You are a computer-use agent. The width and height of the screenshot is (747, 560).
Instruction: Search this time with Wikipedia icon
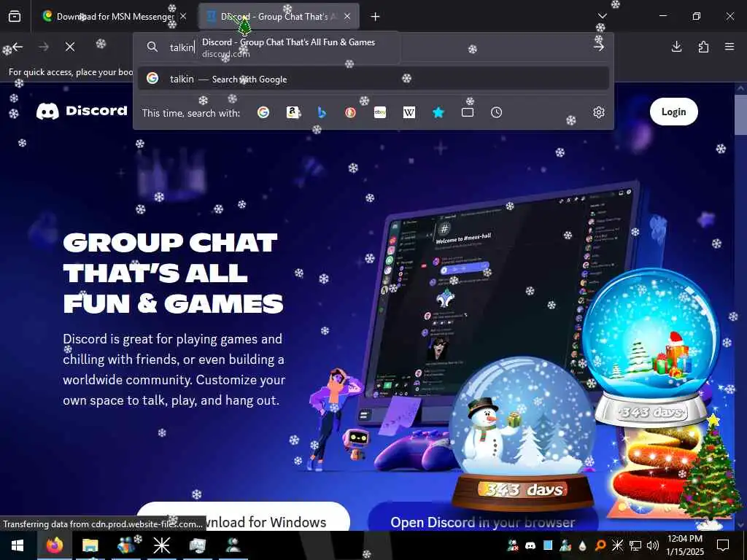409,112
